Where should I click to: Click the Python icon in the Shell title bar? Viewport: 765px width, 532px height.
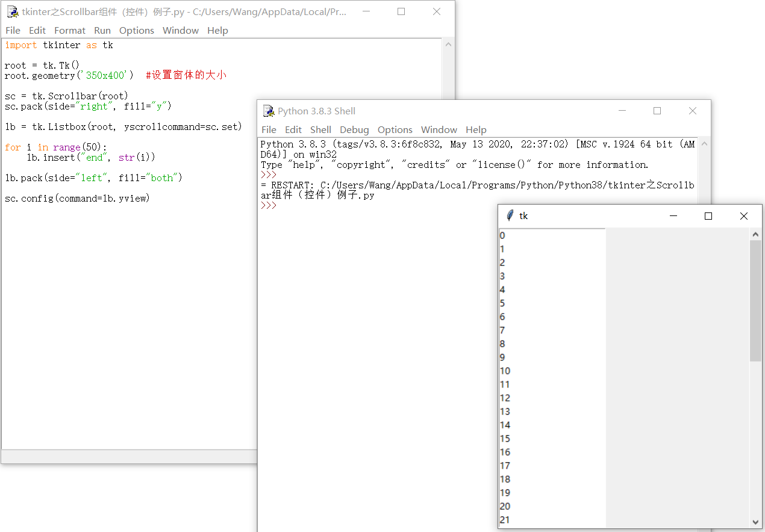pos(267,111)
